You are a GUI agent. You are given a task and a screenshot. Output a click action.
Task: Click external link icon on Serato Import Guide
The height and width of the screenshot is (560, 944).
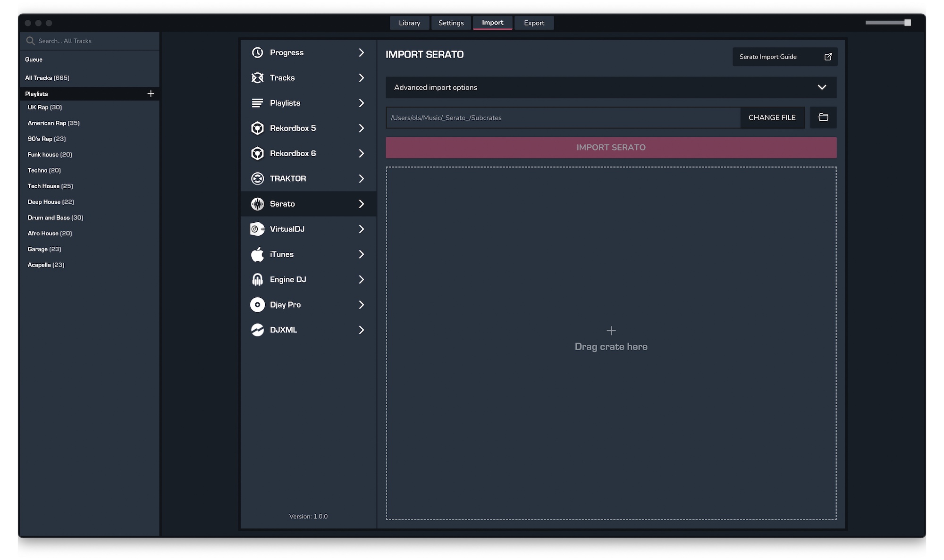(828, 57)
